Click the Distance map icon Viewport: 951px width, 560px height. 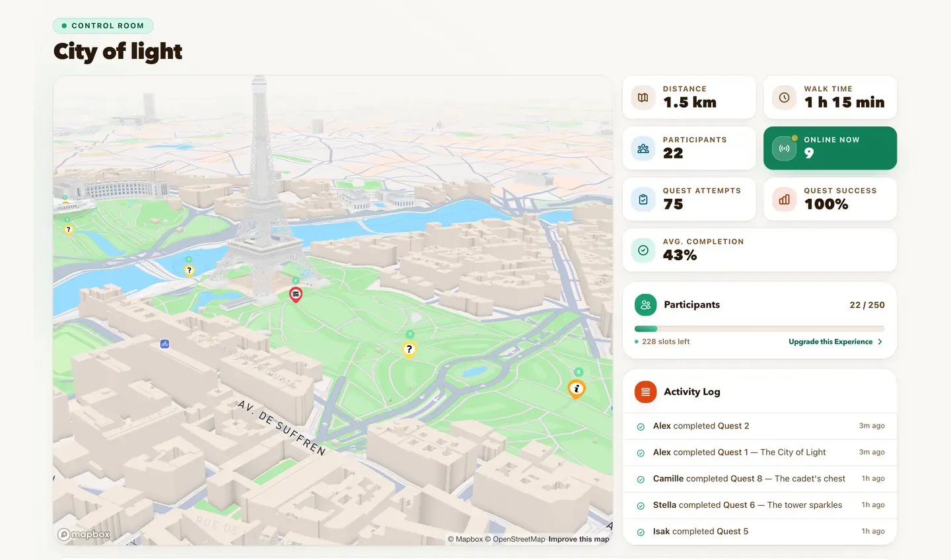click(643, 98)
